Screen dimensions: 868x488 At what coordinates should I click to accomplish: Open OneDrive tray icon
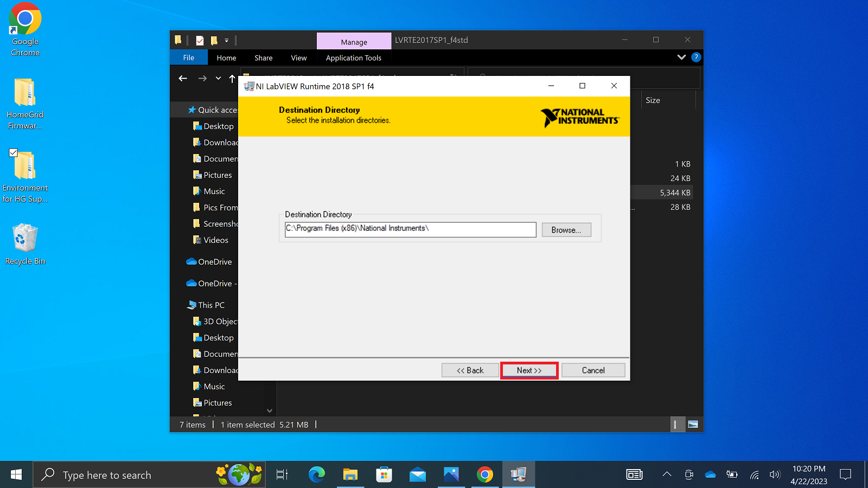click(x=710, y=474)
